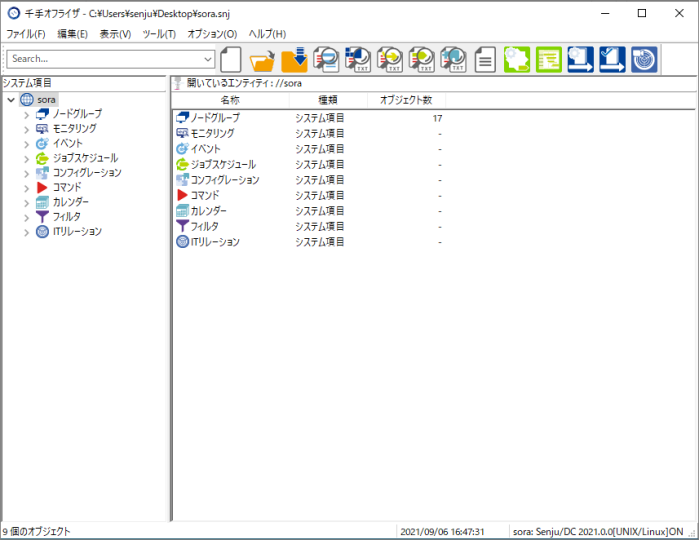Open the 編集(E) menu
699x540 pixels.
tap(72, 34)
